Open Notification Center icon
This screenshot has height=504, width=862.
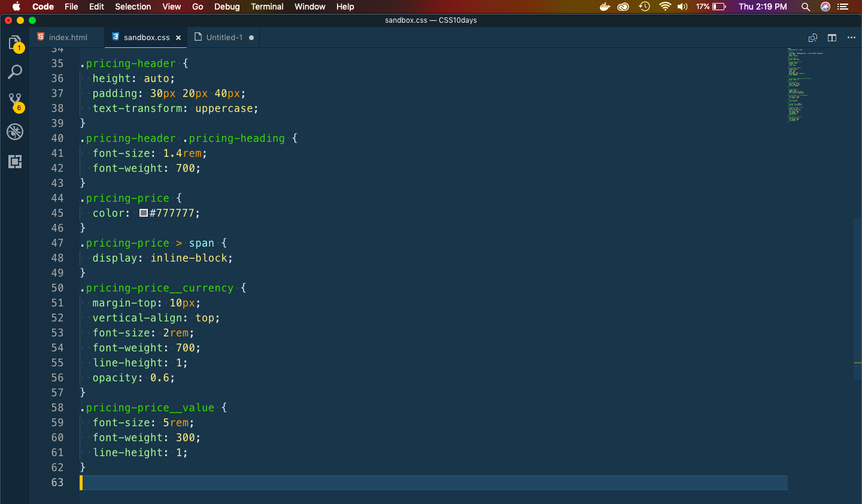pos(843,7)
